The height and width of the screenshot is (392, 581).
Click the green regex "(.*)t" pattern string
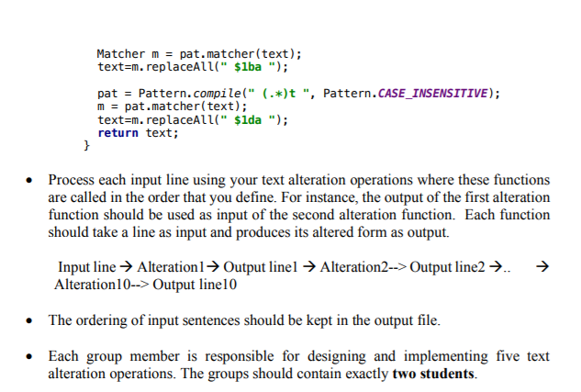coord(279,94)
